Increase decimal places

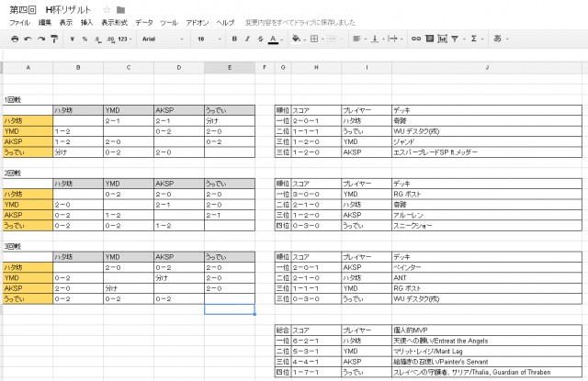(x=110, y=39)
